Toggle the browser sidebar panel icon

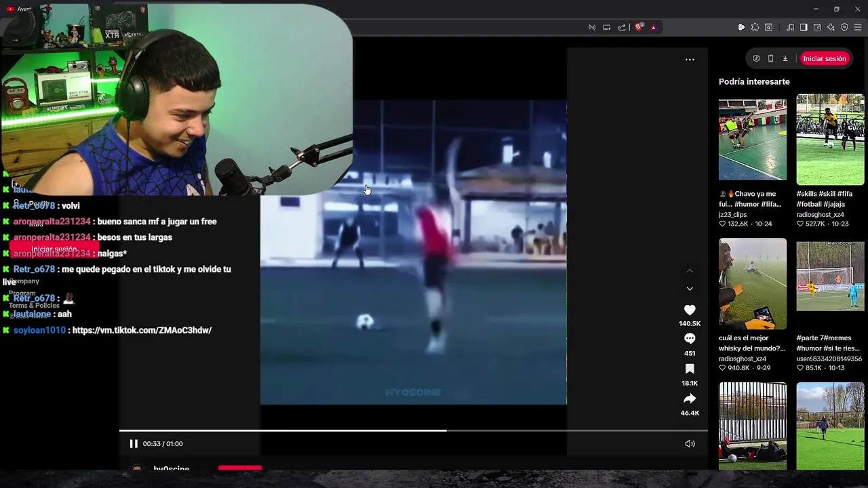804,27
